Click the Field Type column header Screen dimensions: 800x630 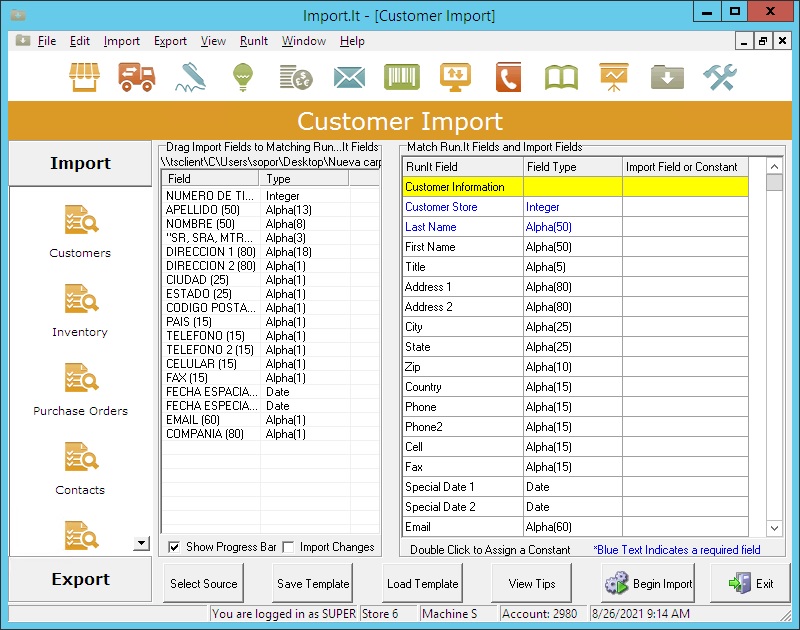click(573, 167)
